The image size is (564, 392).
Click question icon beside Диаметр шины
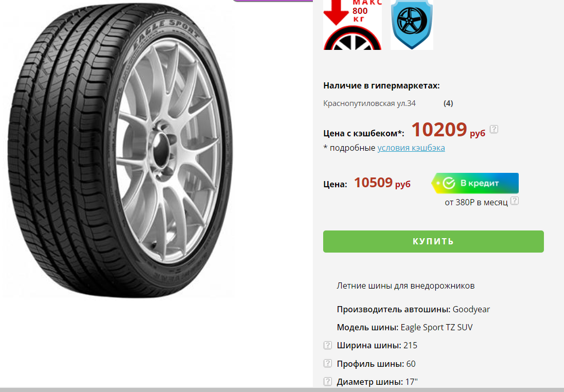click(x=328, y=381)
